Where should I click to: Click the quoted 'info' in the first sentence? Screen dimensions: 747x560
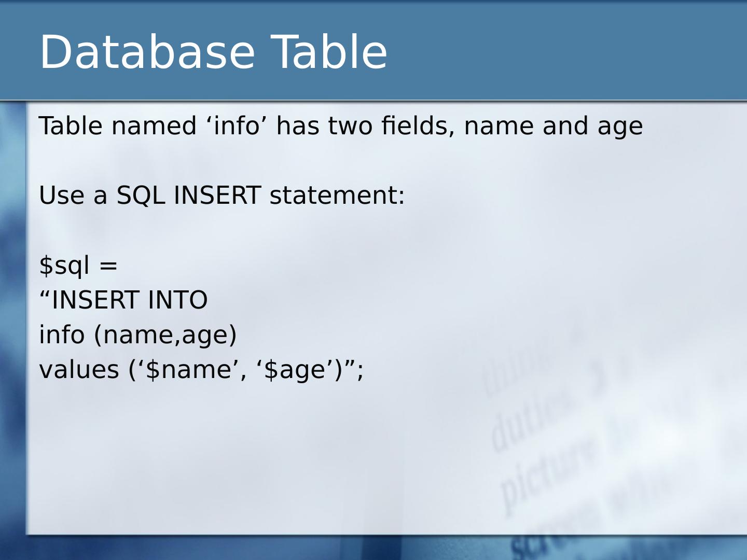point(236,126)
